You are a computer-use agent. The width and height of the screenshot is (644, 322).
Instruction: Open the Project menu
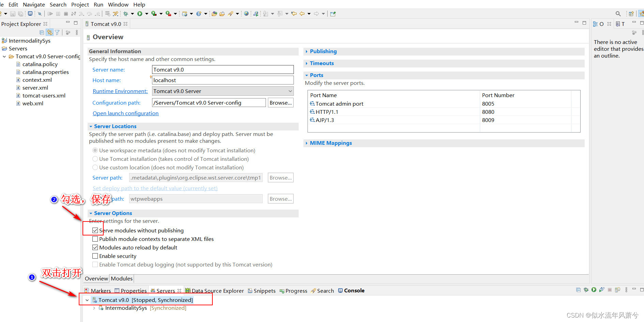[80, 4]
